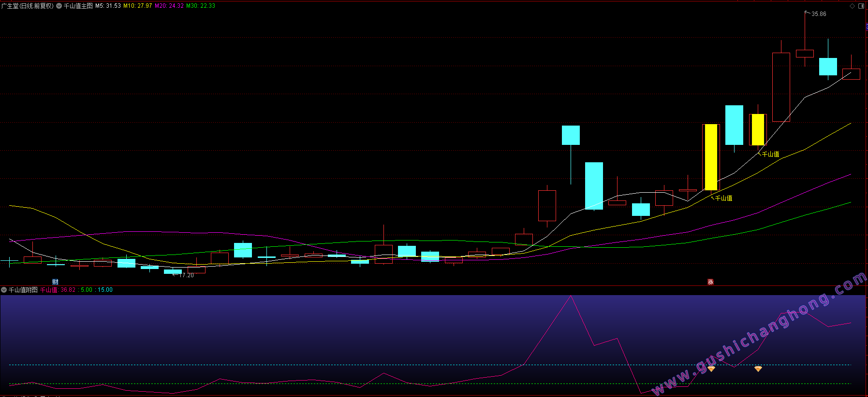Click the 财 finance marker icon

(x=55, y=282)
